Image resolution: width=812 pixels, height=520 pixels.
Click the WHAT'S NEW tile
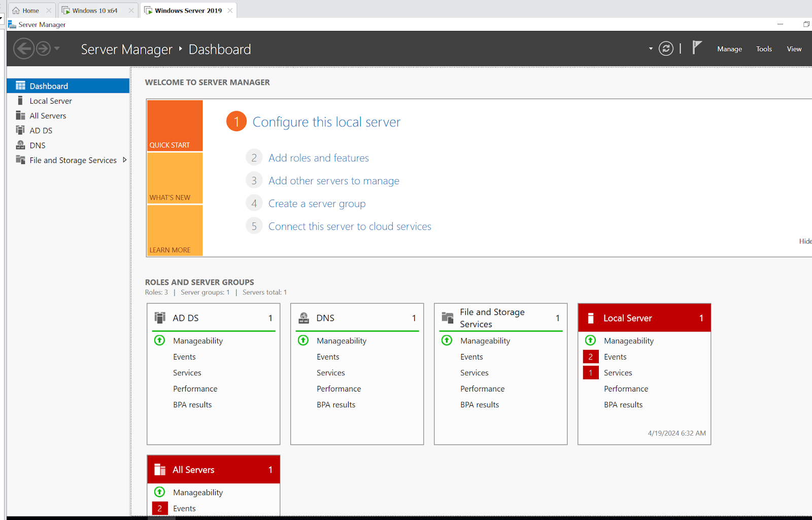pyautogui.click(x=175, y=178)
